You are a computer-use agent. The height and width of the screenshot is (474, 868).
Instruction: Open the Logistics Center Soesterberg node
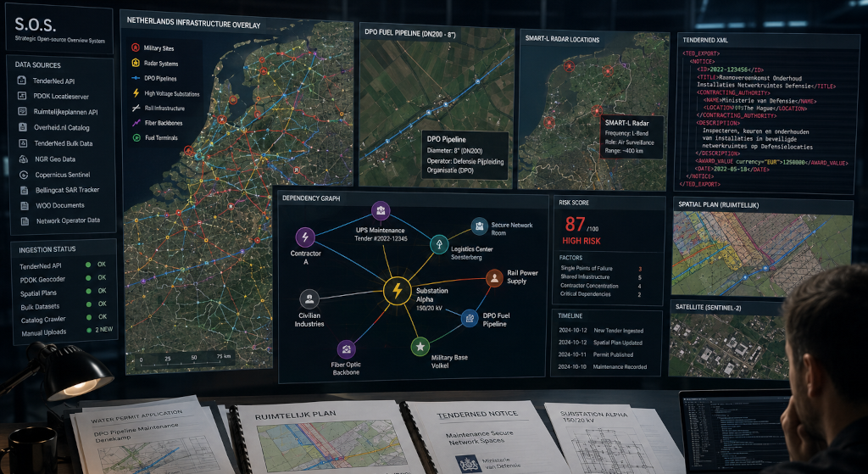[x=439, y=243]
